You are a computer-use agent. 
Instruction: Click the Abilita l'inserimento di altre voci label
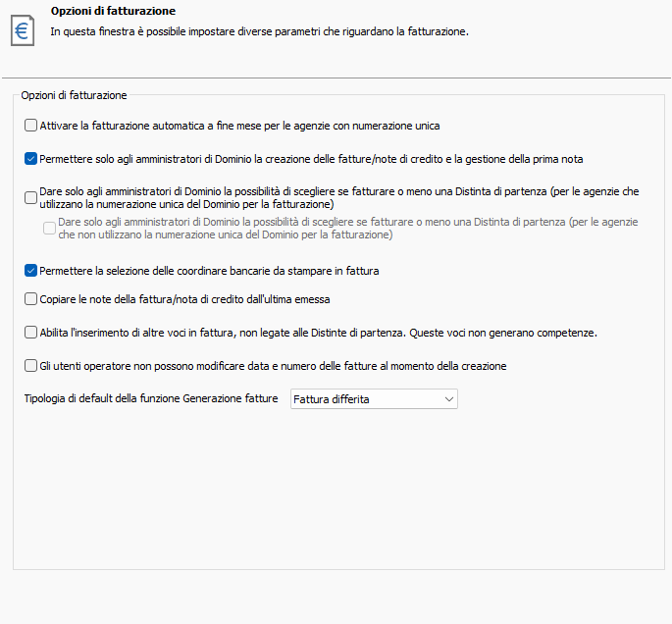click(319, 333)
